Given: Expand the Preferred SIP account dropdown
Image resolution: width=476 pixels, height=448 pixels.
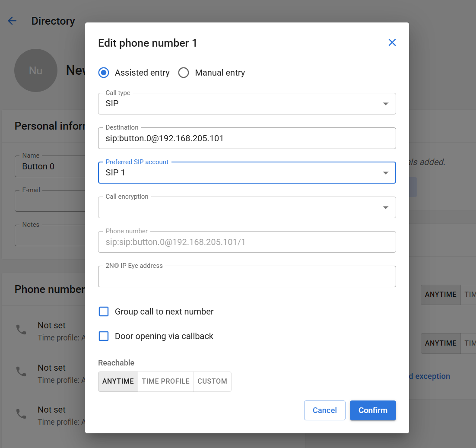Looking at the screenshot, I should (247, 173).
